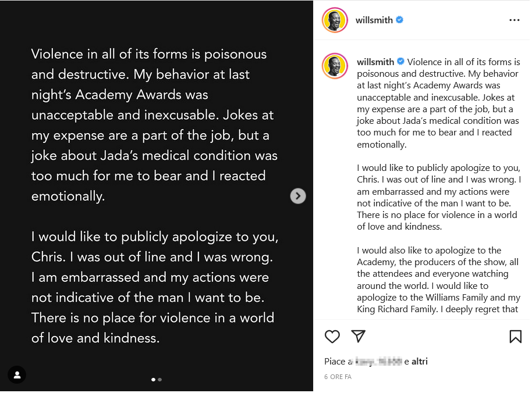
Task: Like the post with the heart icon
Action: tap(332, 336)
